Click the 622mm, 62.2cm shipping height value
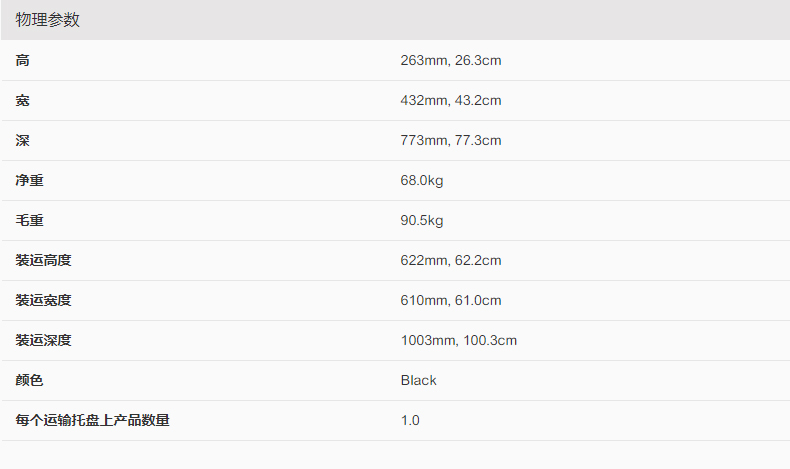The width and height of the screenshot is (790, 469). pos(450,261)
